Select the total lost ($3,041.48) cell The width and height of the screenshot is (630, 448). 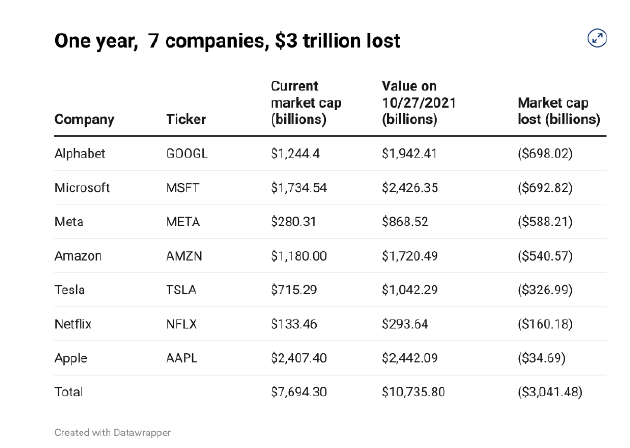[549, 392]
